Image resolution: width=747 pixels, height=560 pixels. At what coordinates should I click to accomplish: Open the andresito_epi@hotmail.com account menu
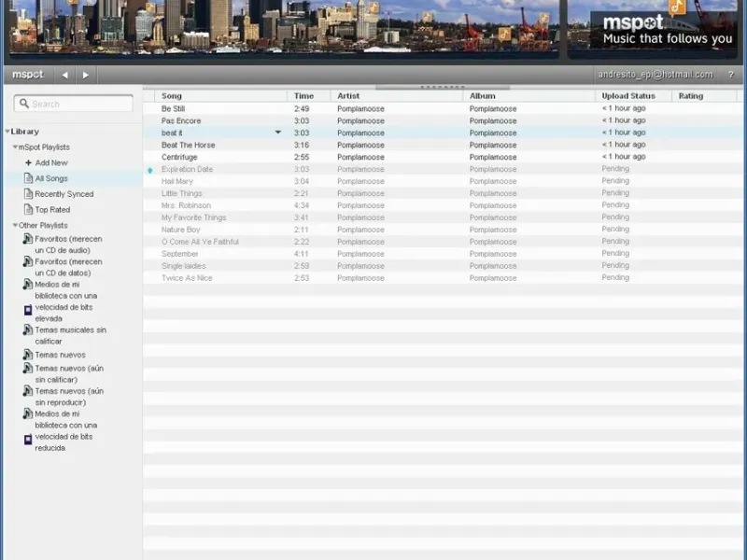point(655,75)
